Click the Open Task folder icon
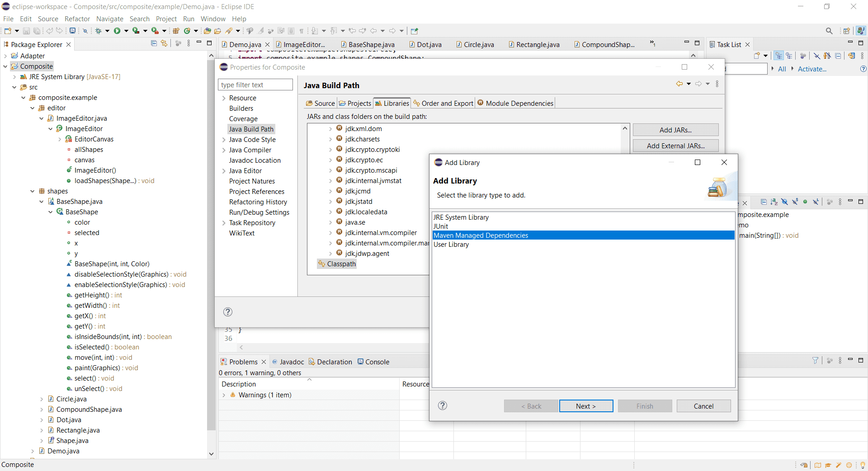The height and width of the screenshot is (471, 868). 217,31
